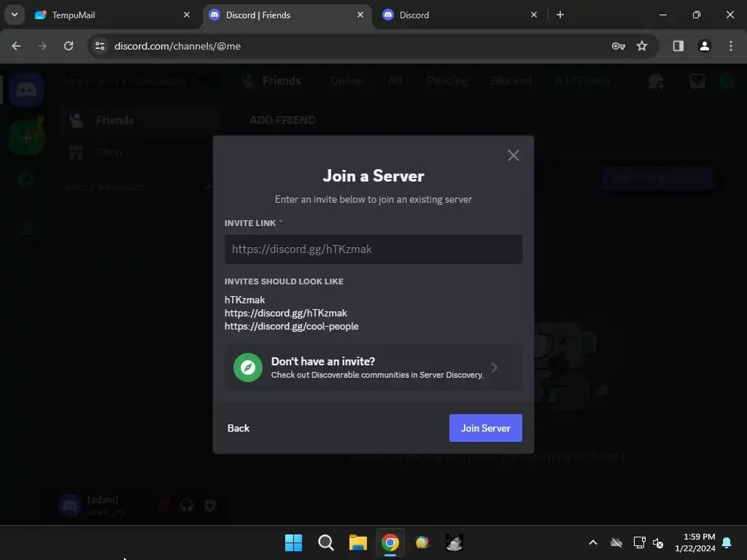Show hidden system tray icons
747x560 pixels.
pos(593,542)
